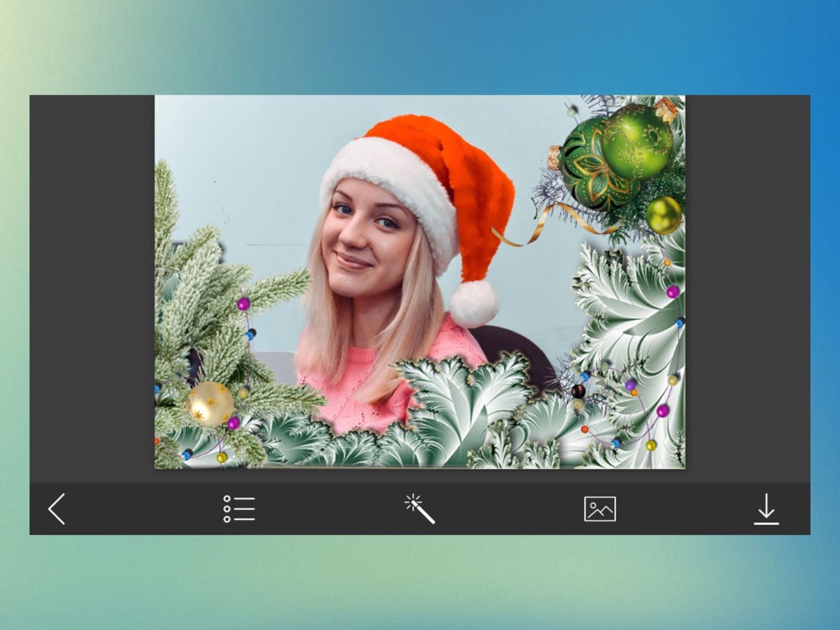Select the shiny green glitter ornament ball

[x=638, y=140]
